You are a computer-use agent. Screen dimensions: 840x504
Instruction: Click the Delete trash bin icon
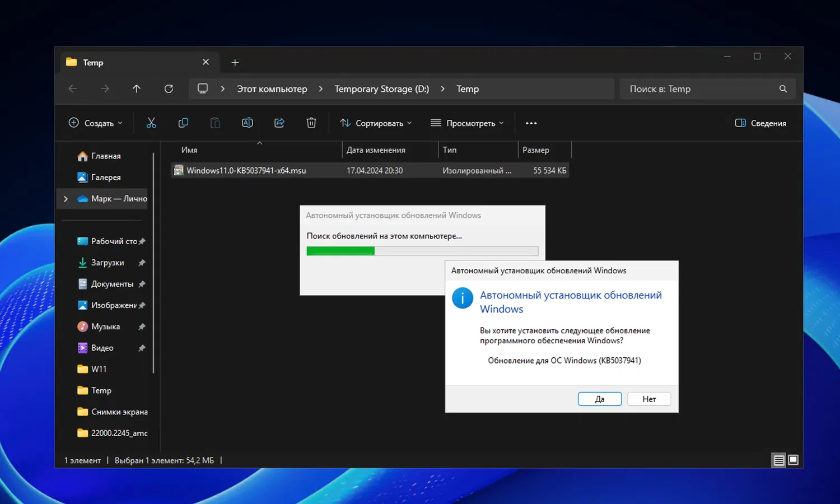(311, 123)
